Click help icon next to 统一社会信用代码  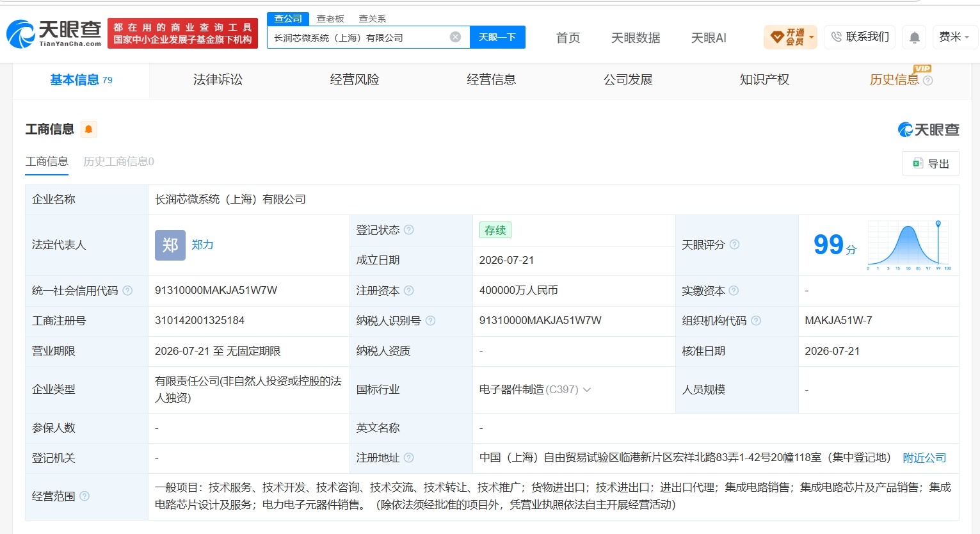pyautogui.click(x=127, y=291)
